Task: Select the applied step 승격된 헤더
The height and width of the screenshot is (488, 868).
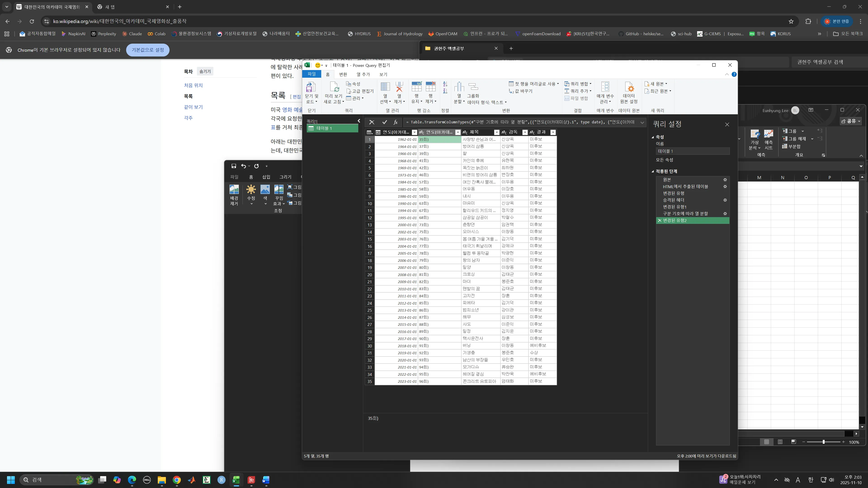Action: click(674, 200)
